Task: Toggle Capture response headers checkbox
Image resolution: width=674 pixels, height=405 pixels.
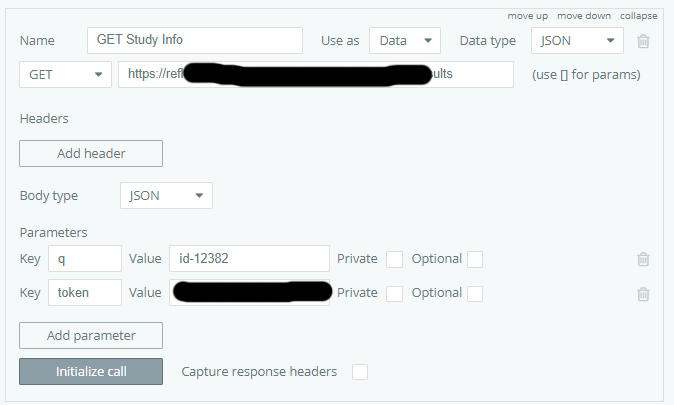Action: click(360, 372)
